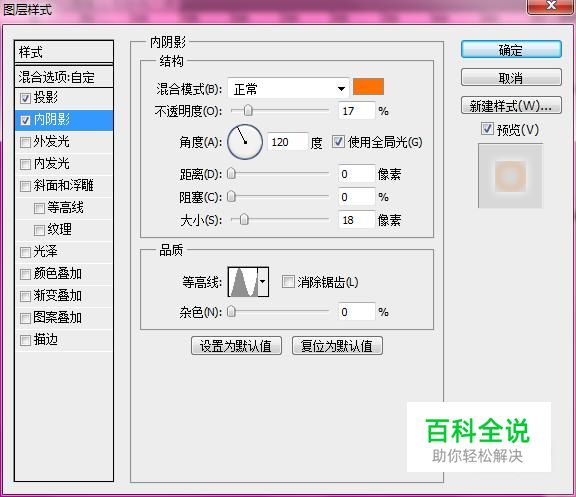
Task: Toggle the 预览 checkbox
Action: [x=487, y=129]
